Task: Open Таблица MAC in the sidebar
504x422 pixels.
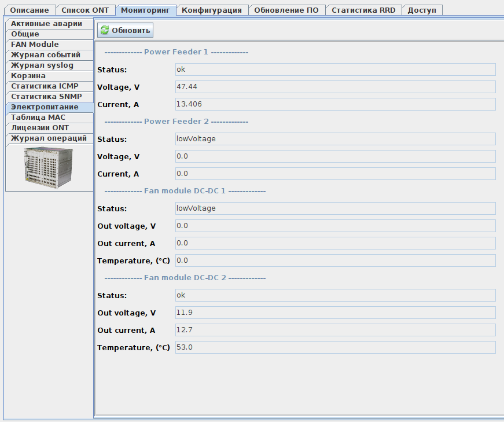Action: (38, 118)
